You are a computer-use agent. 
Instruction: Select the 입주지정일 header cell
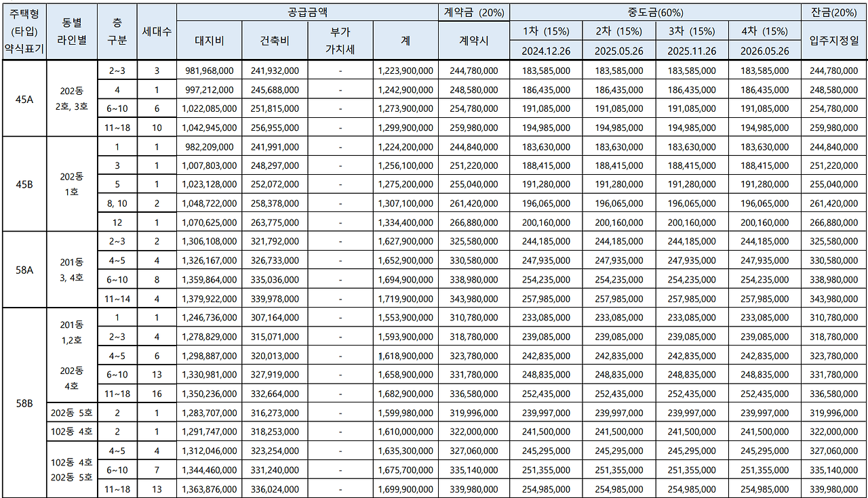coord(833,41)
